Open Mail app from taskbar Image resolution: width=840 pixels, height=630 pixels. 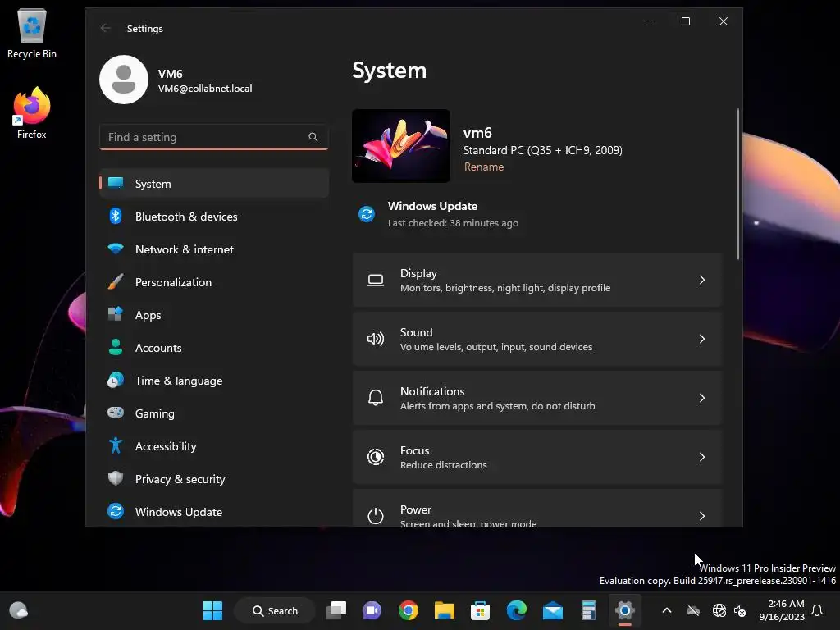[x=552, y=610]
